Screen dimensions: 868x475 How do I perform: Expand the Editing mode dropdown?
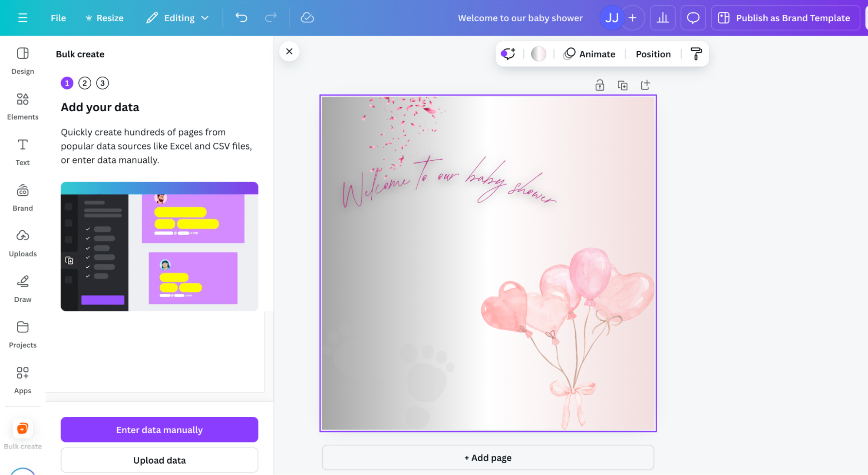pos(178,18)
